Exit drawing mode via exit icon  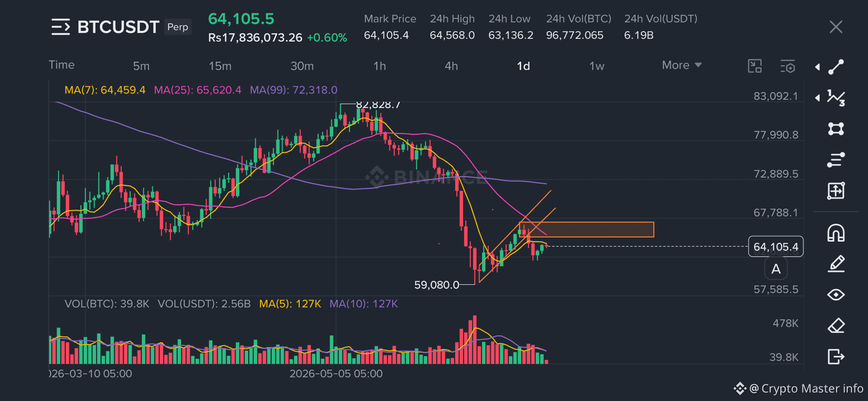pos(836,357)
